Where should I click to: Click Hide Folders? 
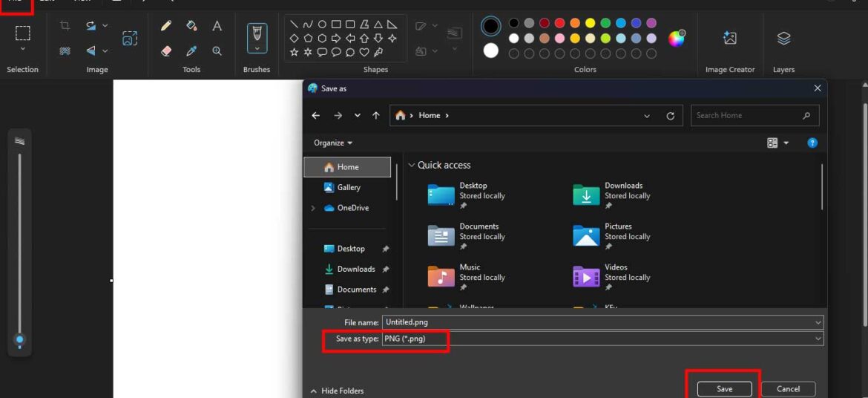337,391
